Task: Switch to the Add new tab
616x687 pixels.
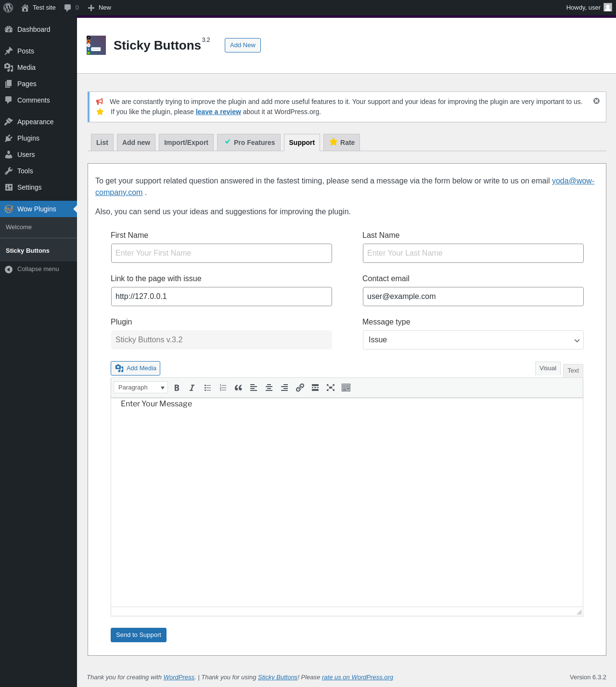Action: (x=136, y=143)
